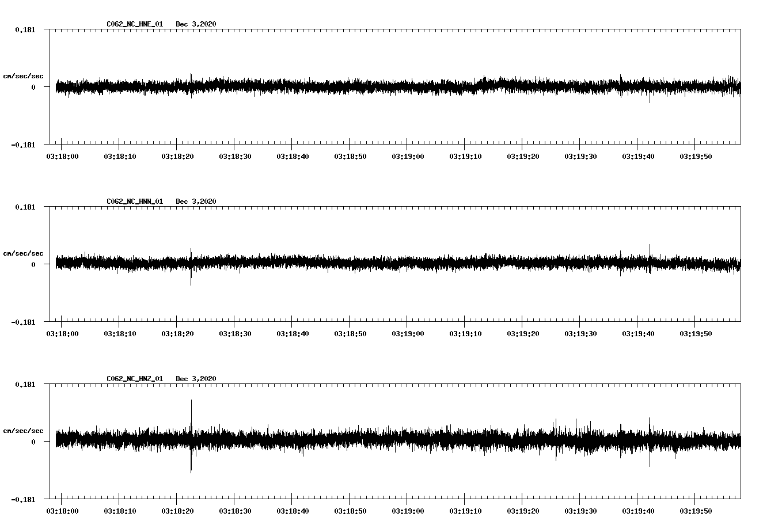Click the C062_NC_HNN_01 channel label
Image resolution: width=782 pixels, height=532 pixels.
134,202
